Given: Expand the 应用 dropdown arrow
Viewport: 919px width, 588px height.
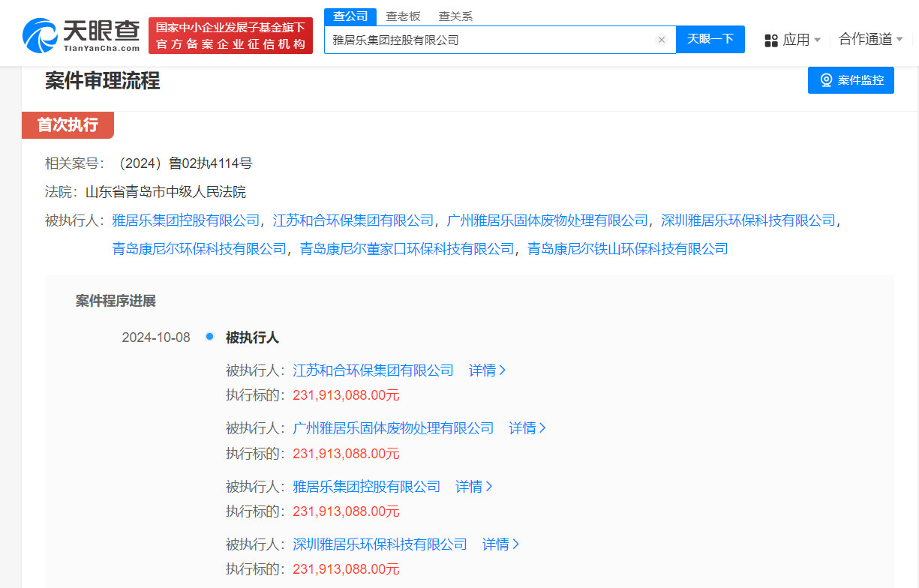Looking at the screenshot, I should click(x=817, y=40).
